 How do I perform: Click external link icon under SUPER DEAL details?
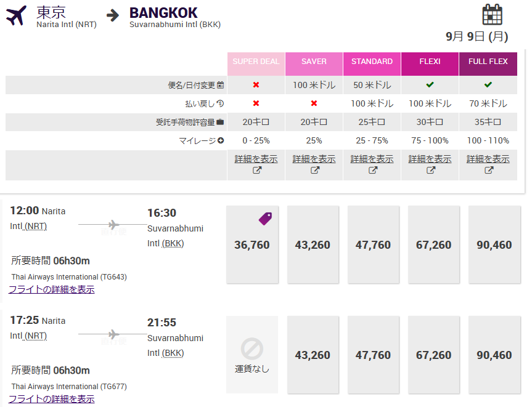pos(256,171)
